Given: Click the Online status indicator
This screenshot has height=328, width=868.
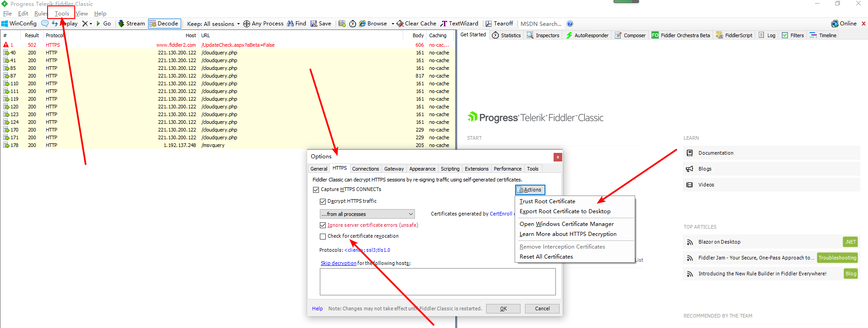Looking at the screenshot, I should coord(844,24).
